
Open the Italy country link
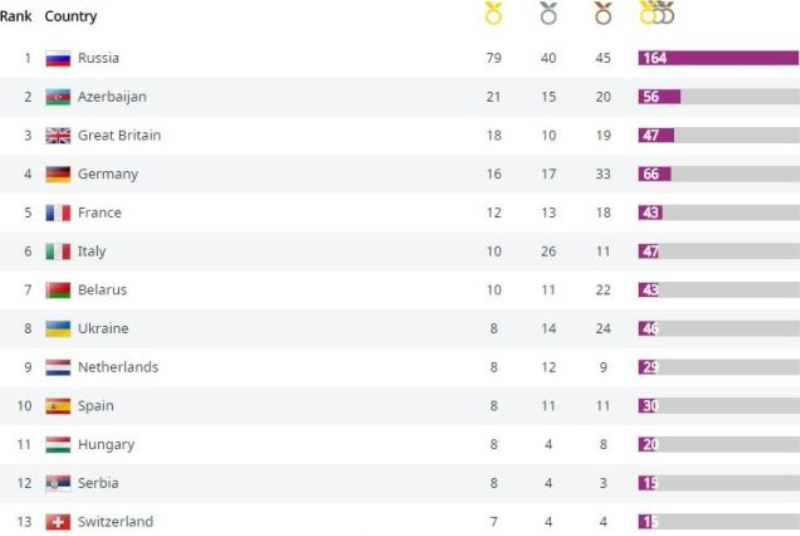92,251
